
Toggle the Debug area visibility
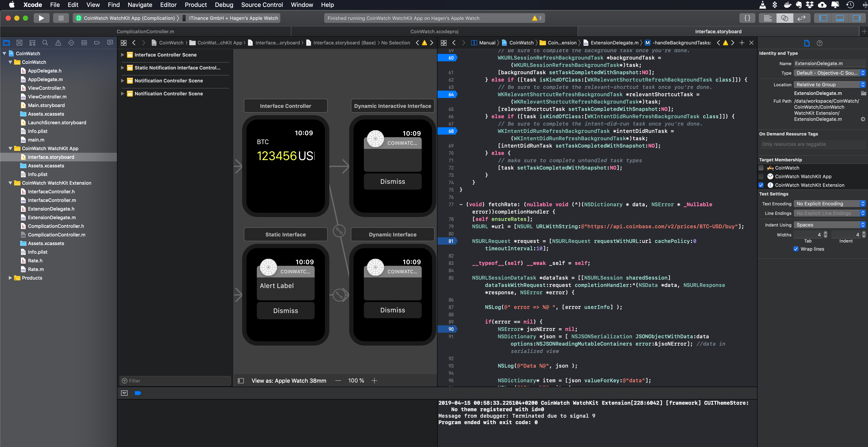[840, 18]
